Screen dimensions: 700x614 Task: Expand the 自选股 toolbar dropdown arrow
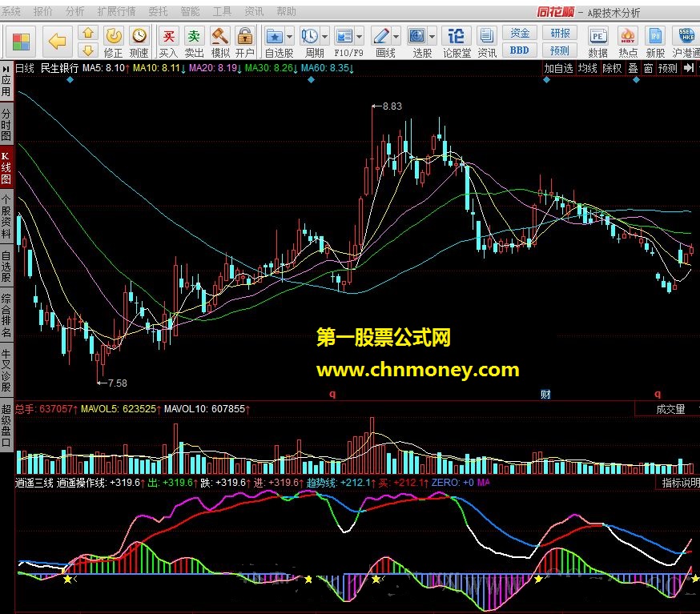289,37
